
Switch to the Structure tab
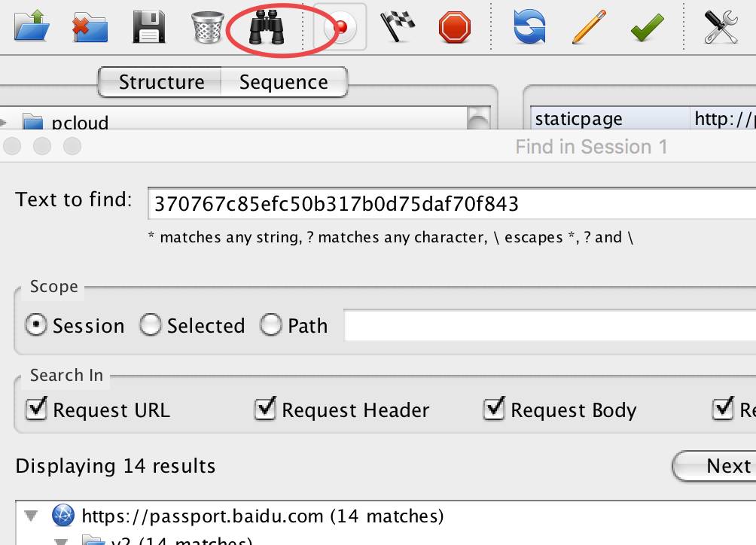[160, 81]
